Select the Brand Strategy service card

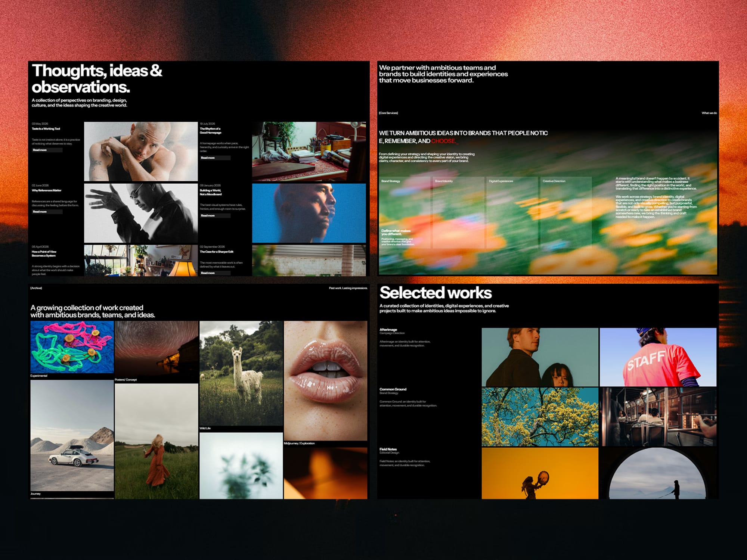tap(405, 212)
